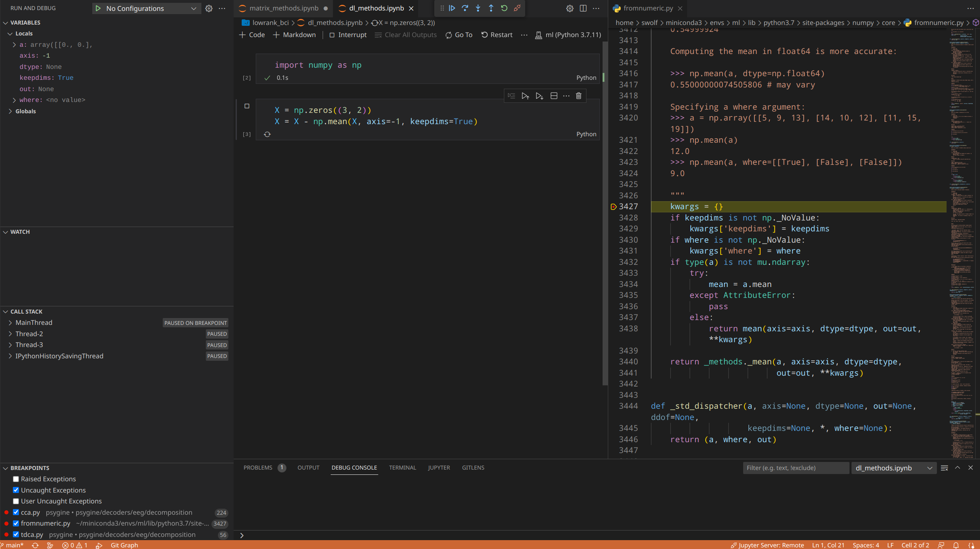Stop the running cell execution
980x549 pixels.
[247, 106]
